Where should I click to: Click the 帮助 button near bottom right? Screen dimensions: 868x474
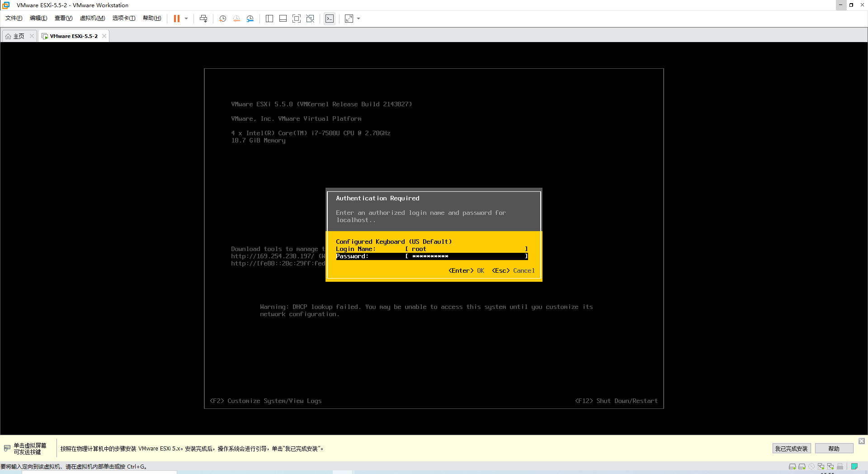coord(834,448)
